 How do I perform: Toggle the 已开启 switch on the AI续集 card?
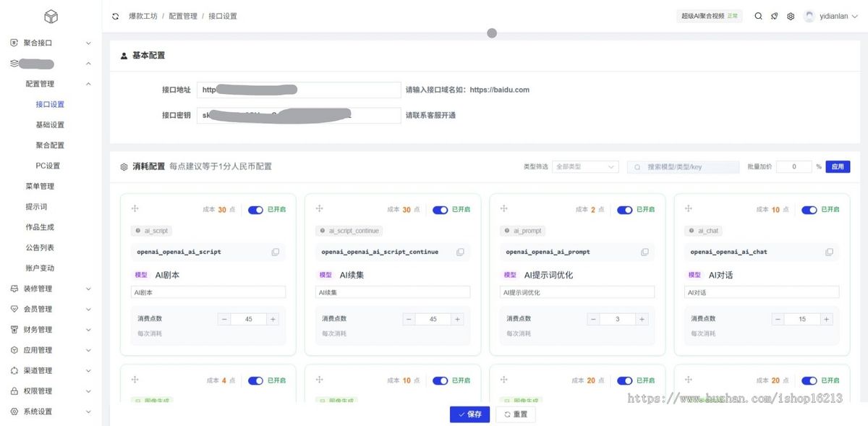click(440, 210)
